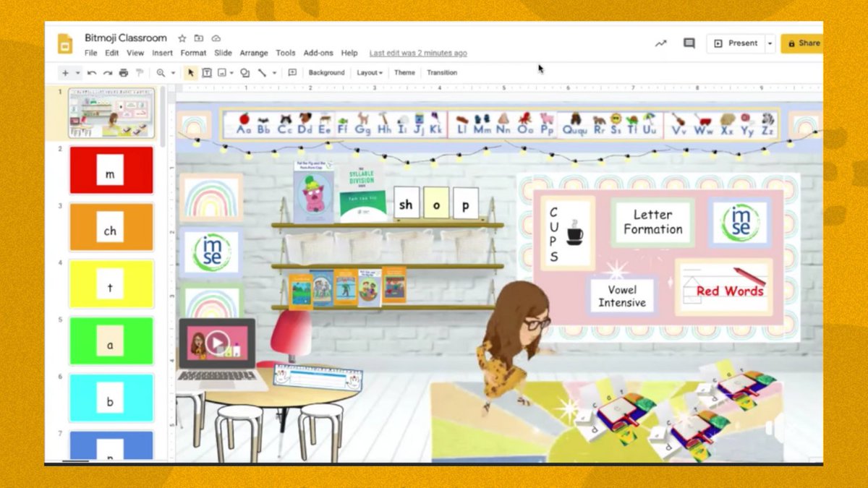Select the red 'm' slide thumbnail
Screen dimensions: 868x488
(x=111, y=171)
